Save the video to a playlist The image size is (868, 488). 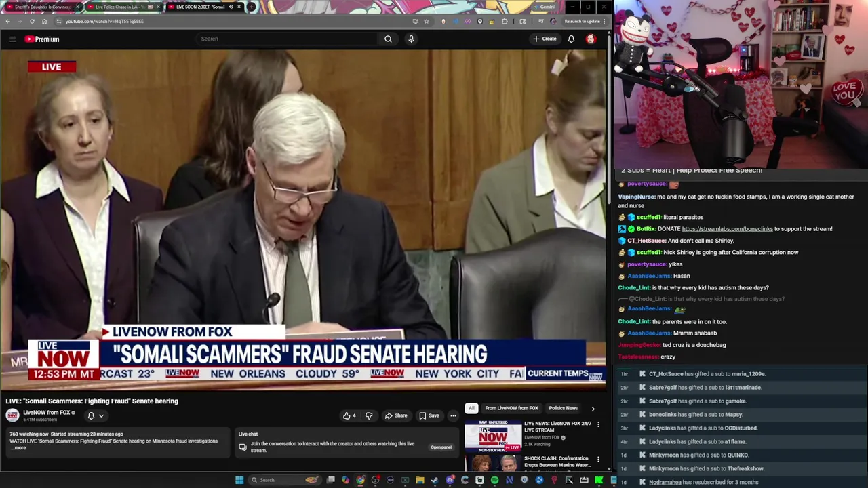(x=429, y=415)
